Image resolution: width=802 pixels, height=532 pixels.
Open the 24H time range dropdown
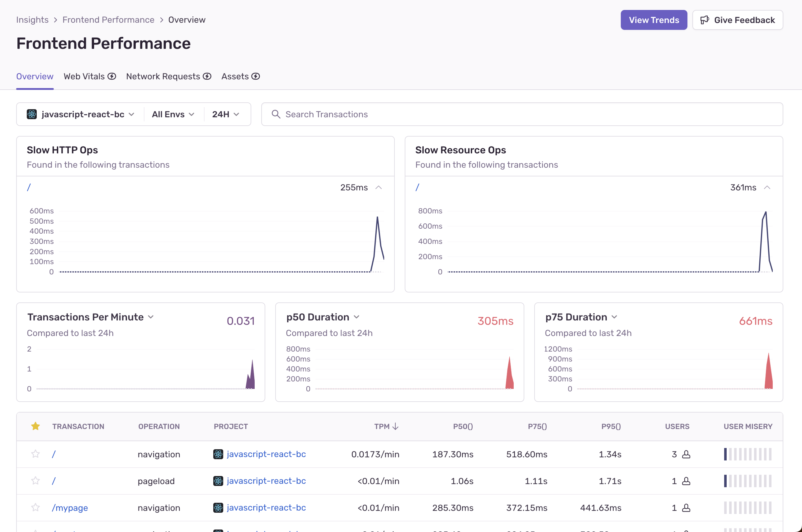225,114
